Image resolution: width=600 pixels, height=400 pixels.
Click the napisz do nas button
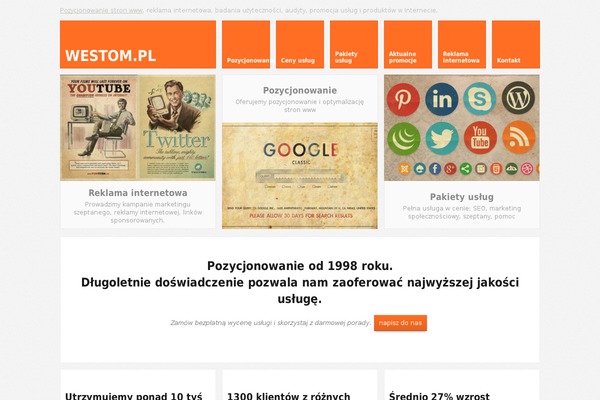[x=400, y=323]
